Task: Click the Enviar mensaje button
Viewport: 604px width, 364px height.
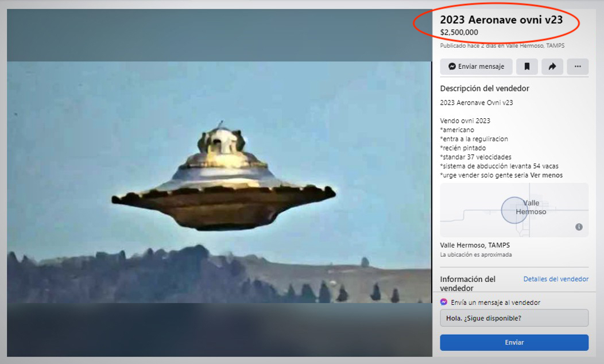Action: [476, 67]
